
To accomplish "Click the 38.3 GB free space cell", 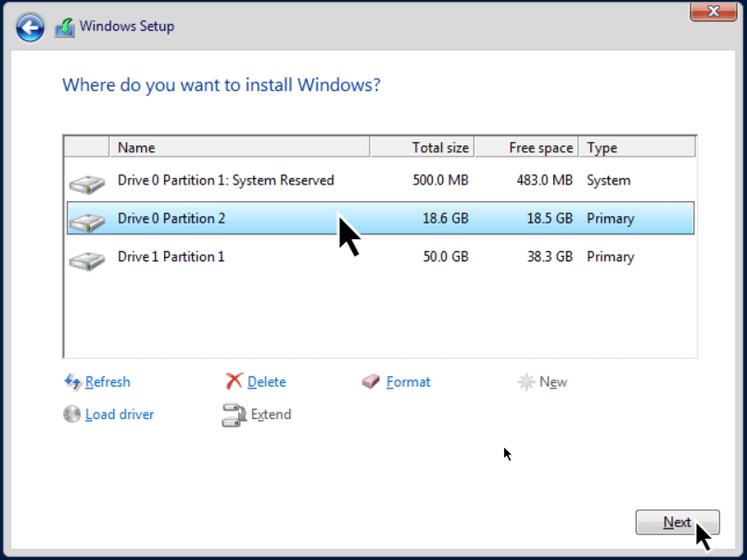I will (550, 257).
